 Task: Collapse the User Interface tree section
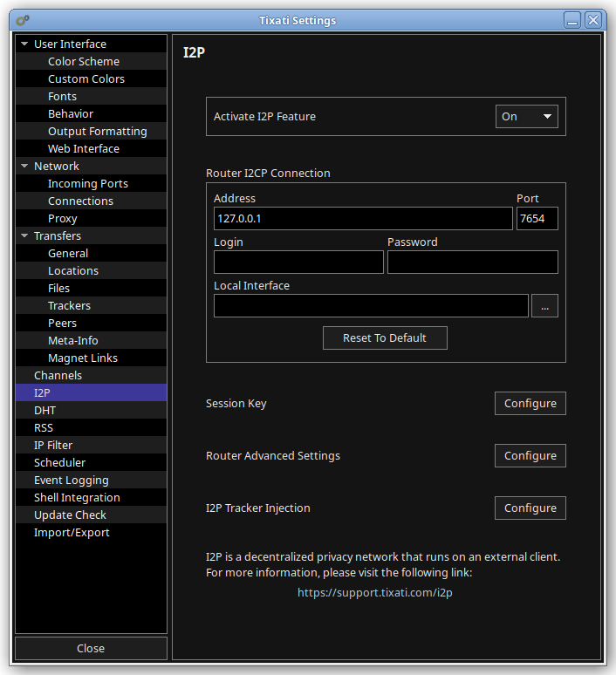point(24,44)
